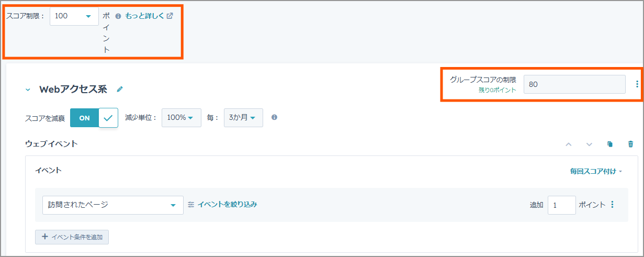Open event row more options menu
Viewport: 644px width, 257px height.
click(612, 205)
